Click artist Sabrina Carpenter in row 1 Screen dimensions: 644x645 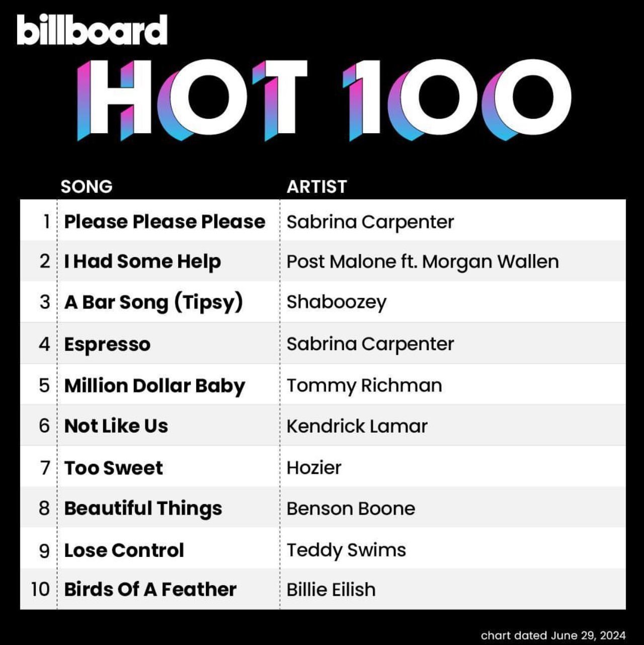pyautogui.click(x=370, y=222)
